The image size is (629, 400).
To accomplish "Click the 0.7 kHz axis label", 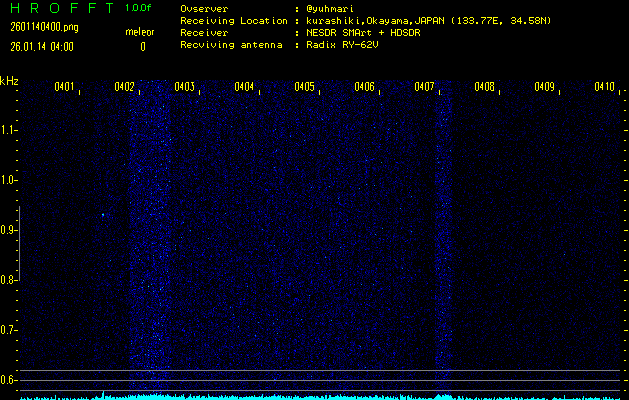I will (6, 330).
